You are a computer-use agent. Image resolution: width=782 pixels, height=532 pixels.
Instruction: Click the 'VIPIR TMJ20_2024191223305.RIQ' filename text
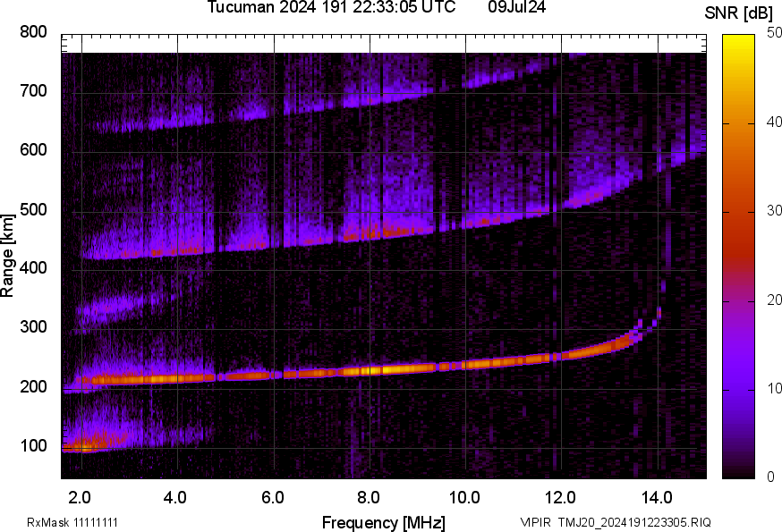click(616, 522)
